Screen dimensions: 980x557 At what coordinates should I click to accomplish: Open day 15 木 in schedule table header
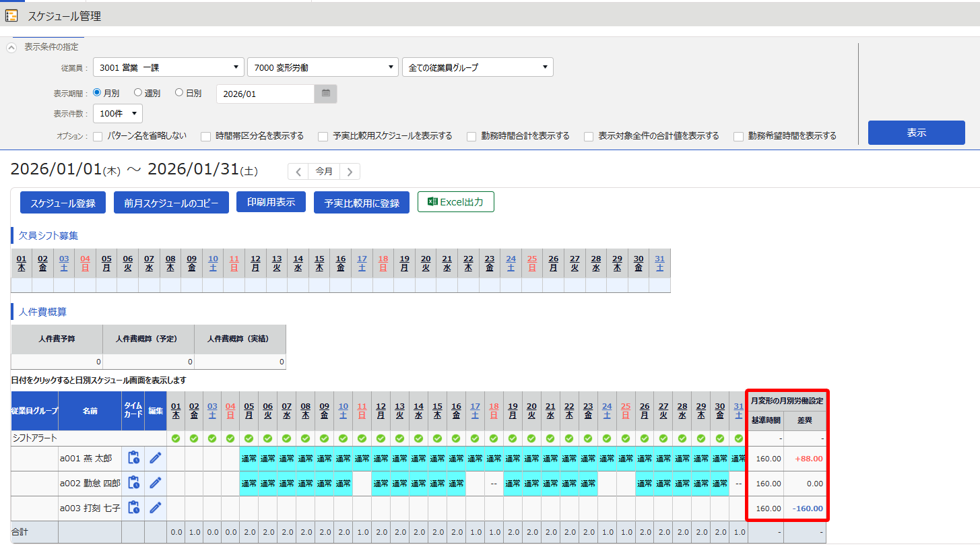[x=438, y=411]
